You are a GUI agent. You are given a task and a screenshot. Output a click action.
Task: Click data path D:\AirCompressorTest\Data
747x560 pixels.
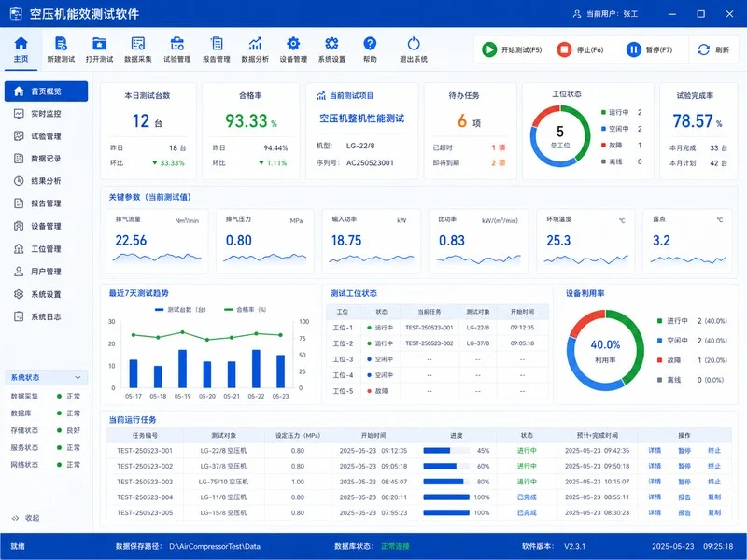click(215, 546)
